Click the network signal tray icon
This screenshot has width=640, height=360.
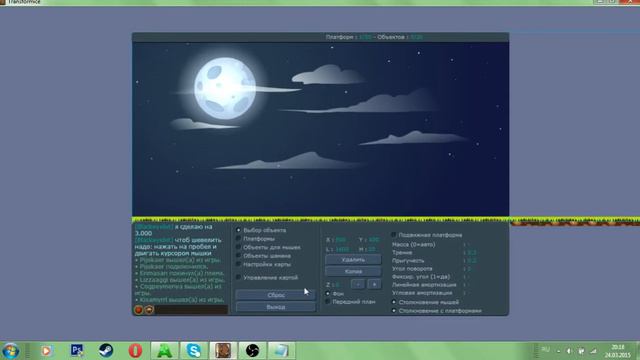(593, 351)
